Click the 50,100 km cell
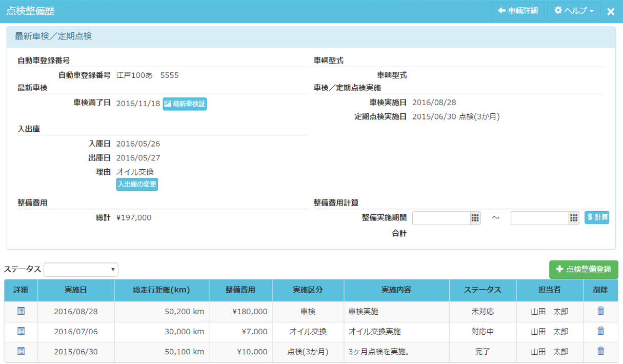The image size is (623, 364). point(162,352)
